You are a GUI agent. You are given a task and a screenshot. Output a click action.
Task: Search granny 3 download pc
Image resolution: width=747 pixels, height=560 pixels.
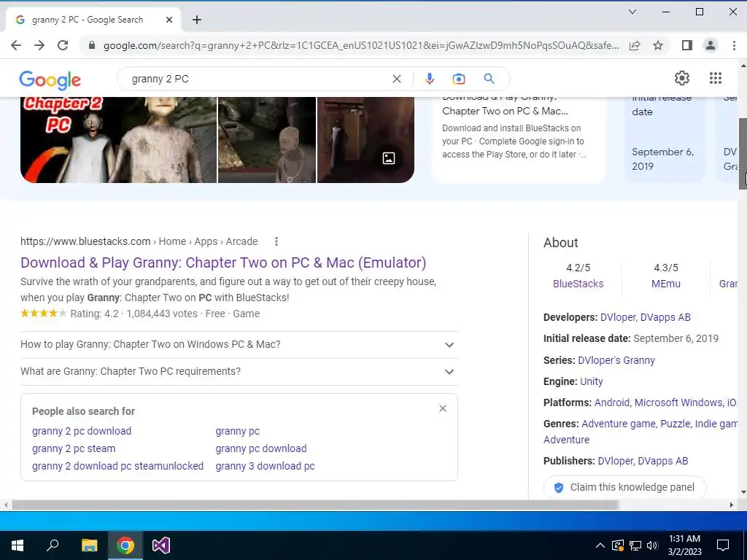265,466
